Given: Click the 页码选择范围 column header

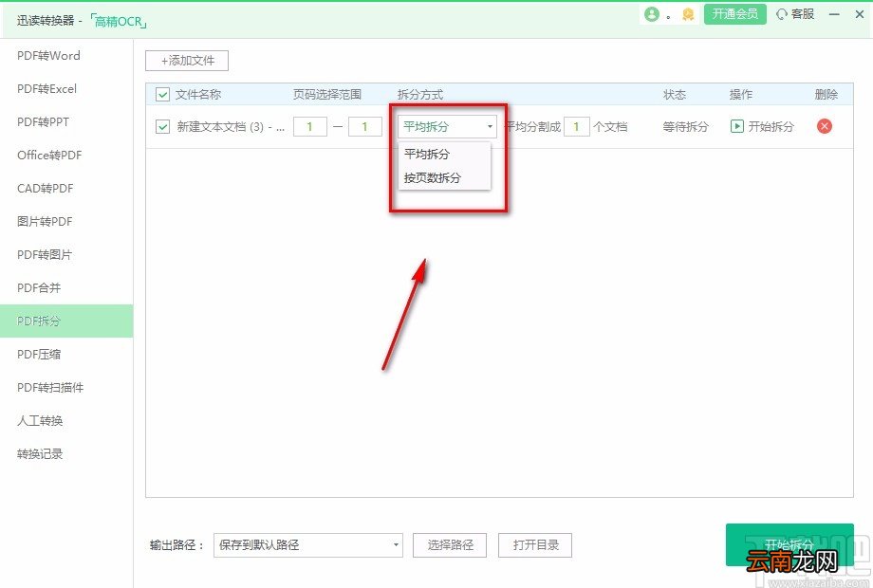Looking at the screenshot, I should tap(327, 95).
